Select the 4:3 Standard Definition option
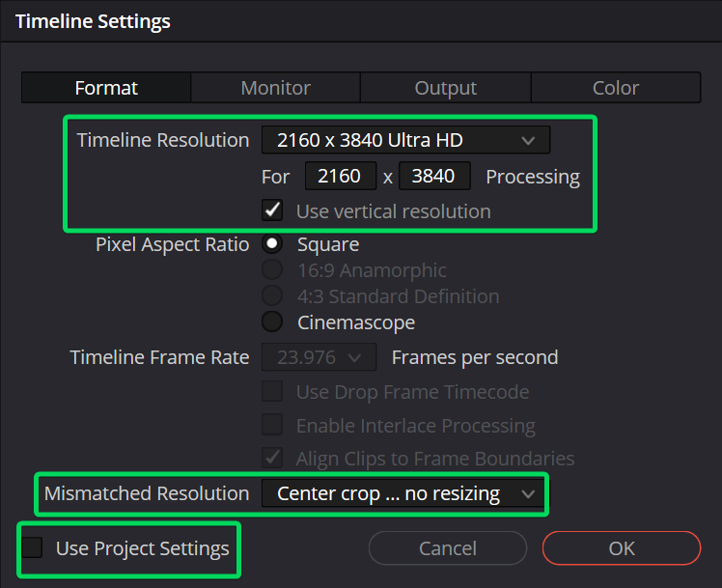This screenshot has height=588, width=722. click(x=273, y=296)
